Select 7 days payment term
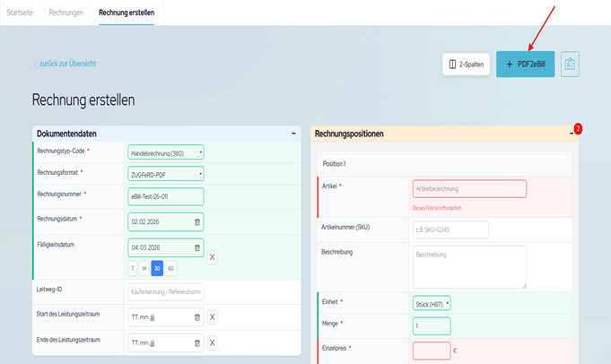The width and height of the screenshot is (611, 364). [x=133, y=268]
